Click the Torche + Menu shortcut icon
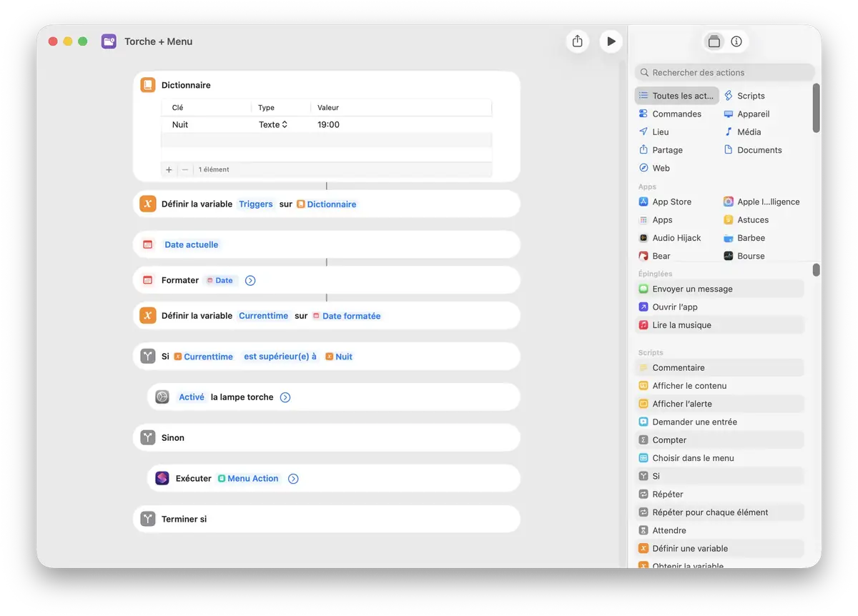The width and height of the screenshot is (858, 616). (109, 41)
